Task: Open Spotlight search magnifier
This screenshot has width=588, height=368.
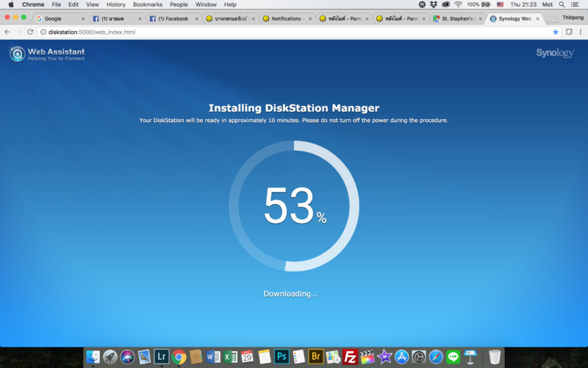Action: (x=562, y=4)
